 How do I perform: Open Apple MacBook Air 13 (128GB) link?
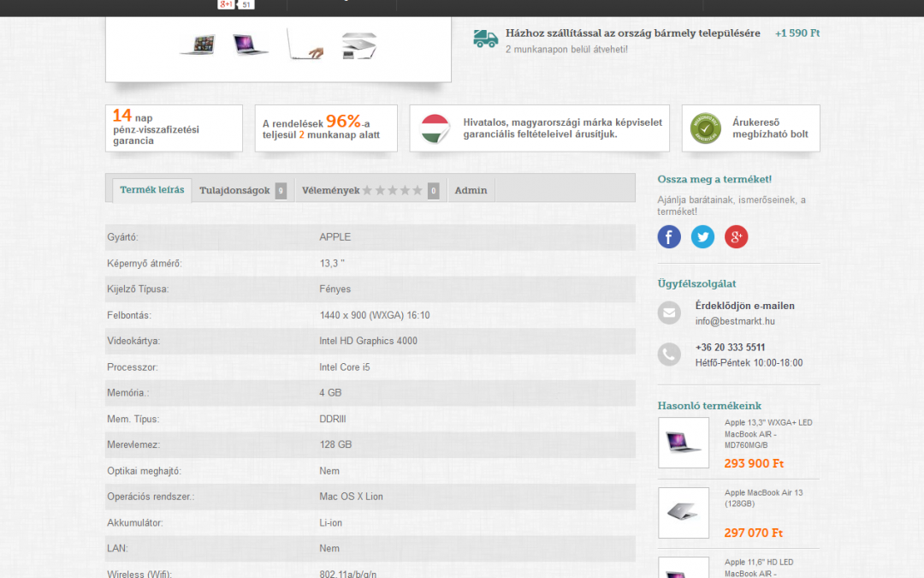tap(764, 498)
